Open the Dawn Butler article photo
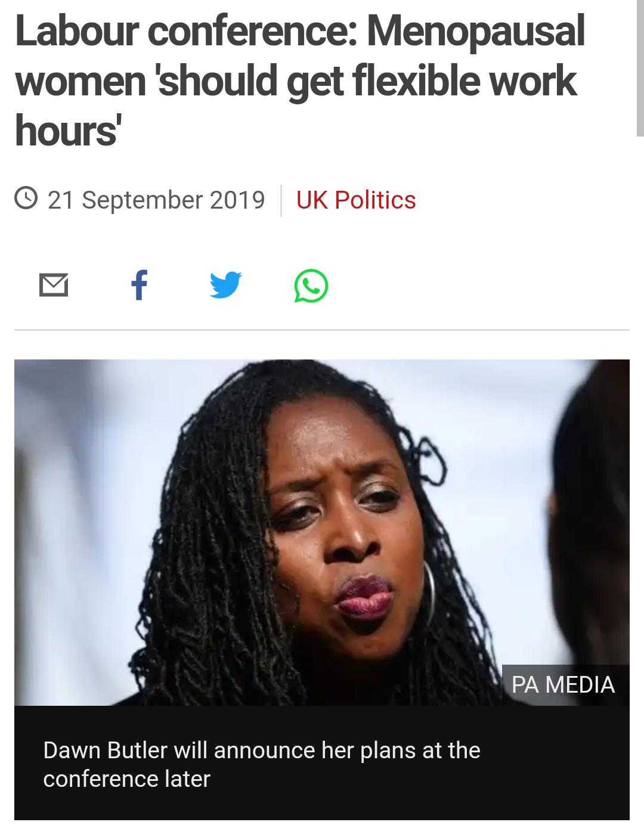 coord(322,532)
